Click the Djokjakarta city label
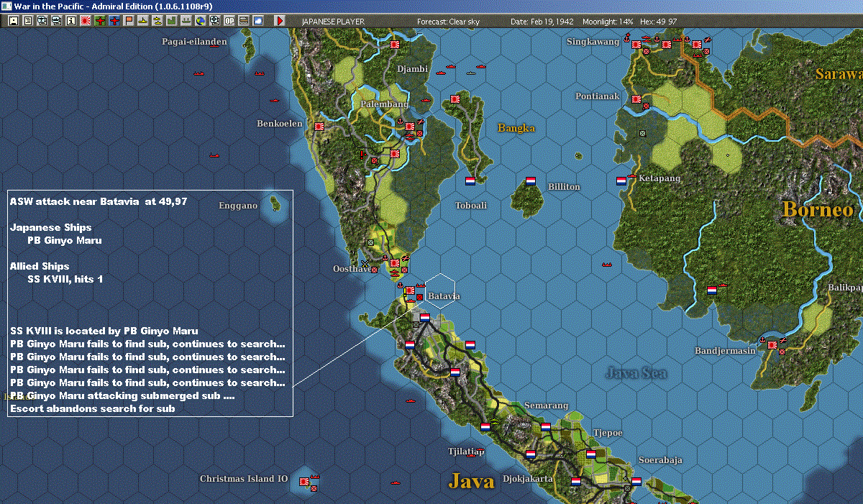863x504 pixels. tap(527, 478)
